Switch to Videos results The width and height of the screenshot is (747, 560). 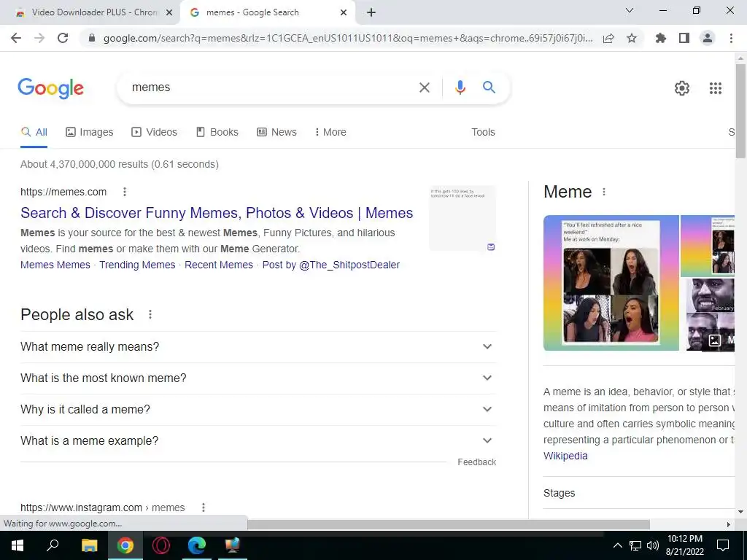click(154, 133)
